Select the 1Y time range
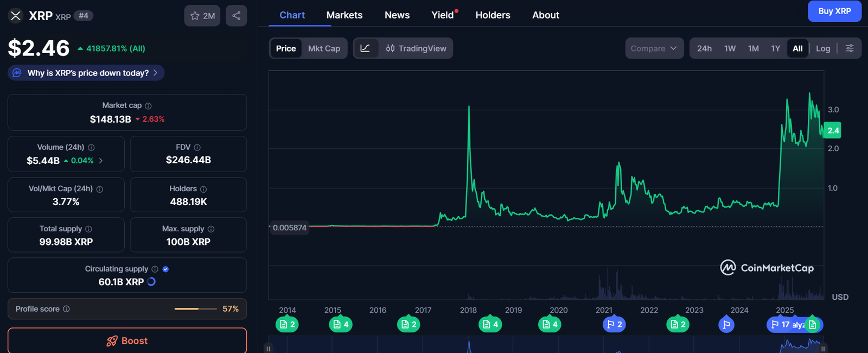This screenshot has height=353, width=868. point(775,48)
